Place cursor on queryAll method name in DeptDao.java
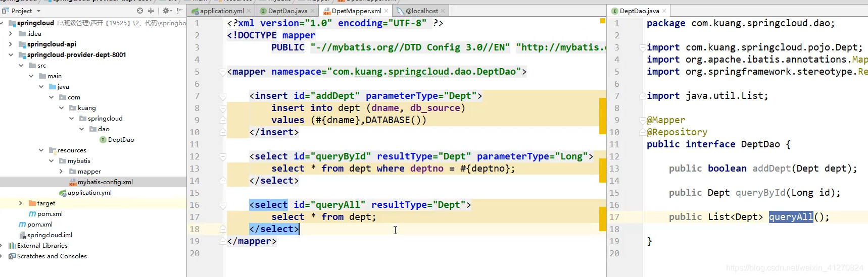The height and width of the screenshot is (277, 868). coord(791,217)
